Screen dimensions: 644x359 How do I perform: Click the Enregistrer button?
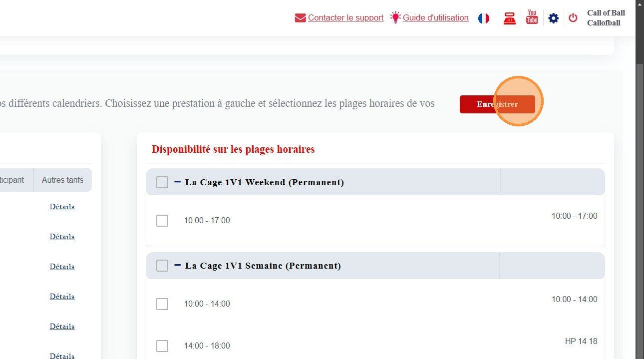click(x=497, y=104)
